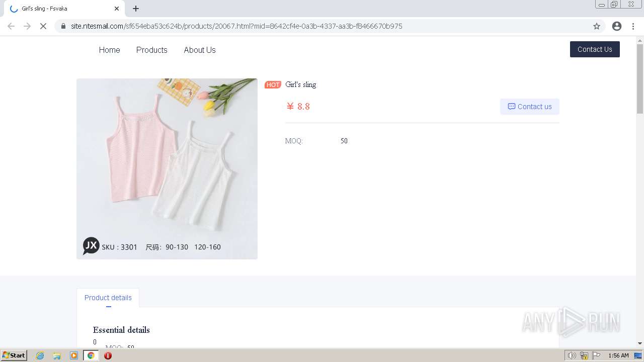Click the Show desktop tray icon

click(x=638, y=355)
